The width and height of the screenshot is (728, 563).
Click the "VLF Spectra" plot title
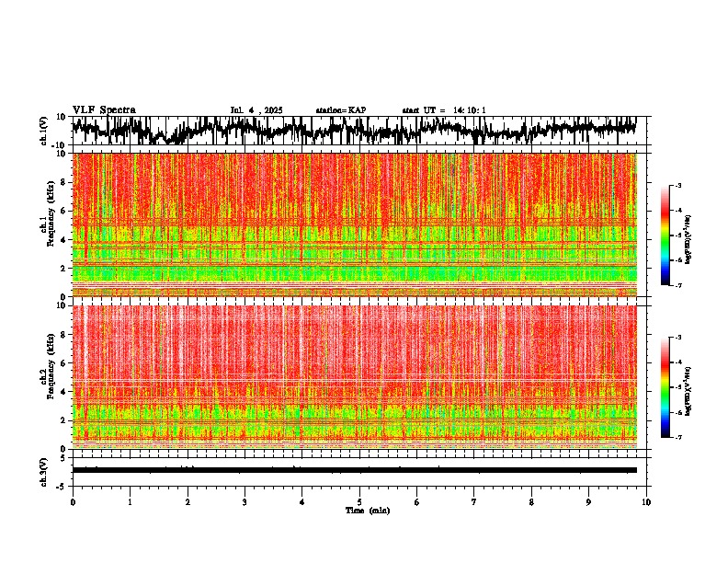104,110
